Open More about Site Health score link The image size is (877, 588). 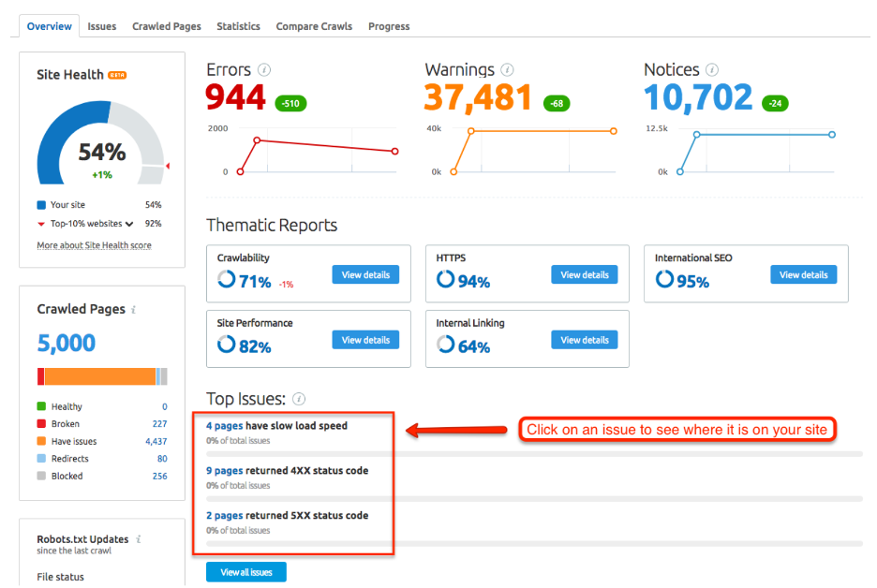94,245
